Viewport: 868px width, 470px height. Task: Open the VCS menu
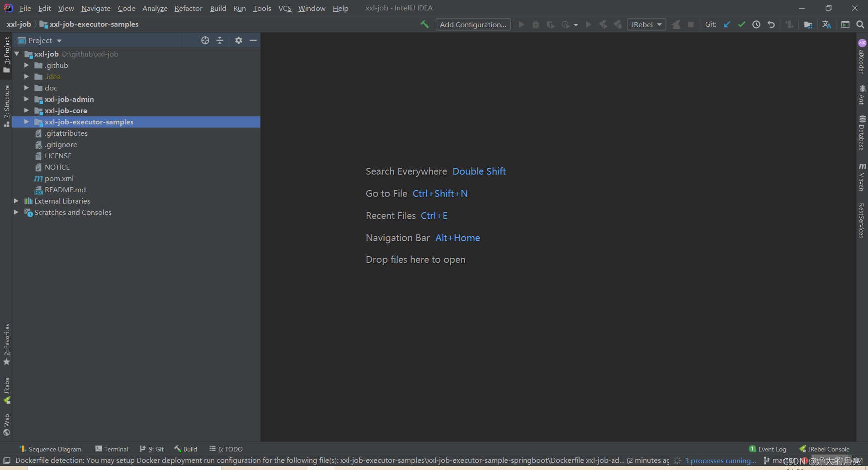(x=285, y=8)
